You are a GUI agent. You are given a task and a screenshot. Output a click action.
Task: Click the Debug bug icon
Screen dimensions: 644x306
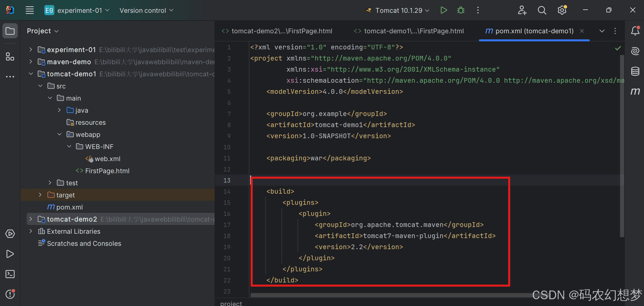click(x=461, y=10)
